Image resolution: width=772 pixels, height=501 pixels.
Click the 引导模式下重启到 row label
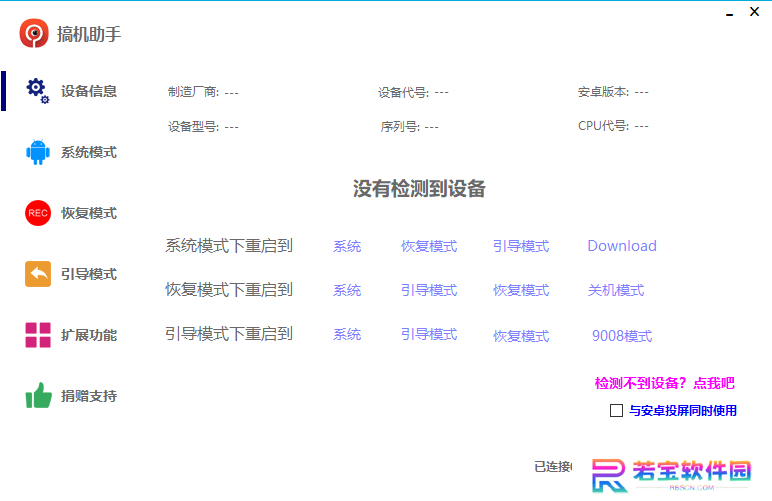[x=229, y=334]
